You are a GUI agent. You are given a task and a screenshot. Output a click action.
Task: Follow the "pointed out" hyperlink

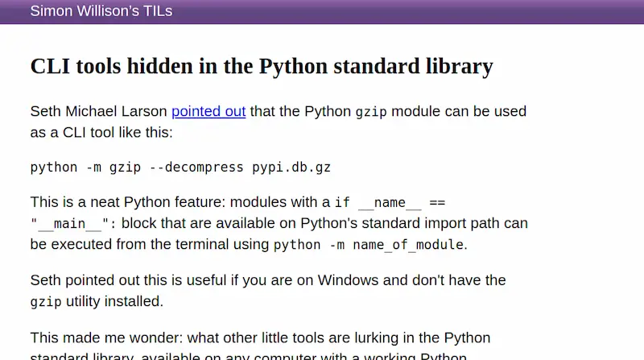208,111
